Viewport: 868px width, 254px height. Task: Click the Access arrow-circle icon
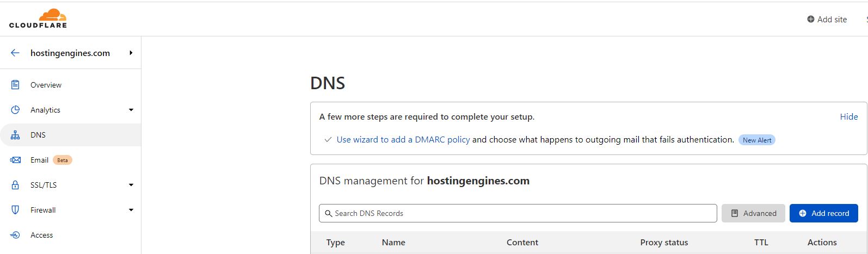click(x=15, y=235)
